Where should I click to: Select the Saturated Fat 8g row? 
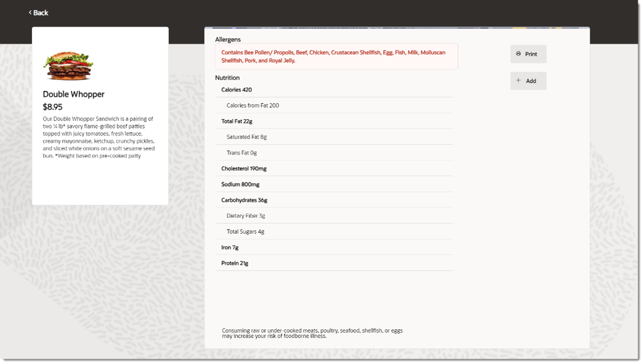tap(334, 137)
